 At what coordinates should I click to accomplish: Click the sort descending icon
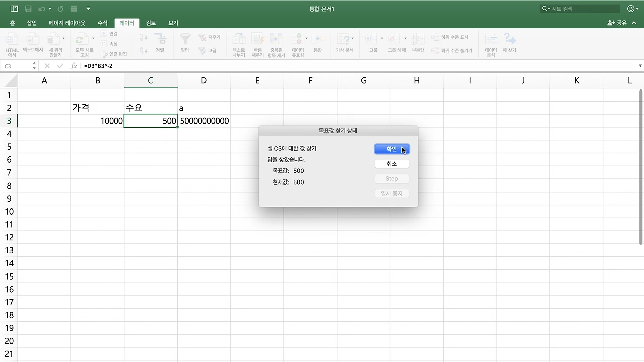(x=144, y=50)
